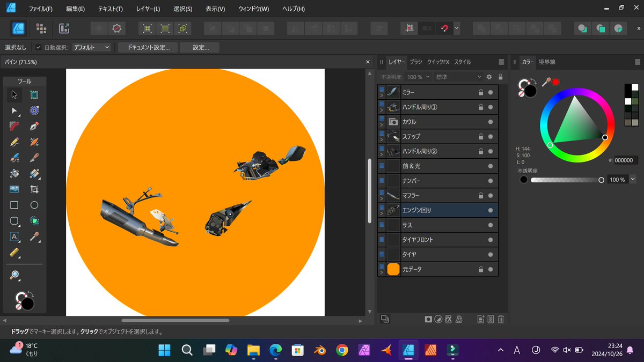Select the Rounded Rectangle tool

pos(14,221)
